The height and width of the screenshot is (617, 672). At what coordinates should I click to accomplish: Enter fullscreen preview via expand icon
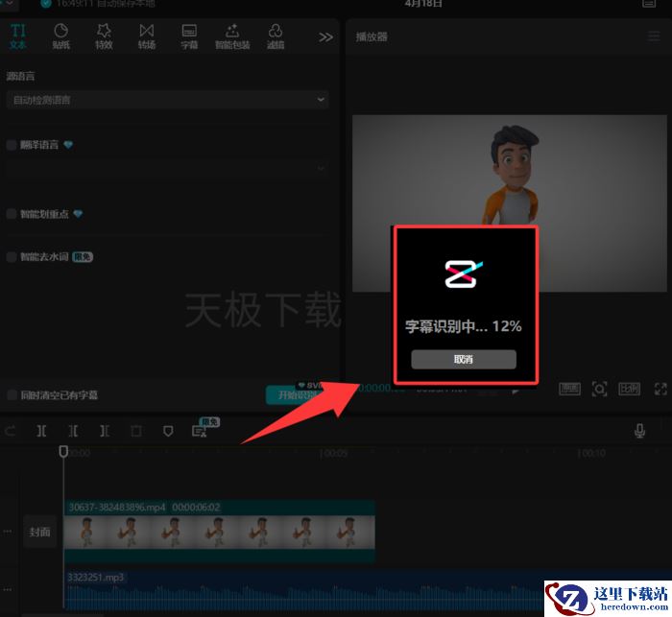coord(660,389)
